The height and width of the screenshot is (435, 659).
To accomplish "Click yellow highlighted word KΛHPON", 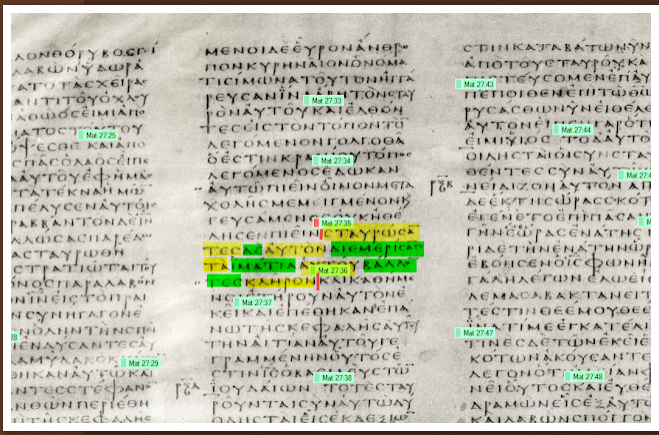I will click(x=279, y=282).
